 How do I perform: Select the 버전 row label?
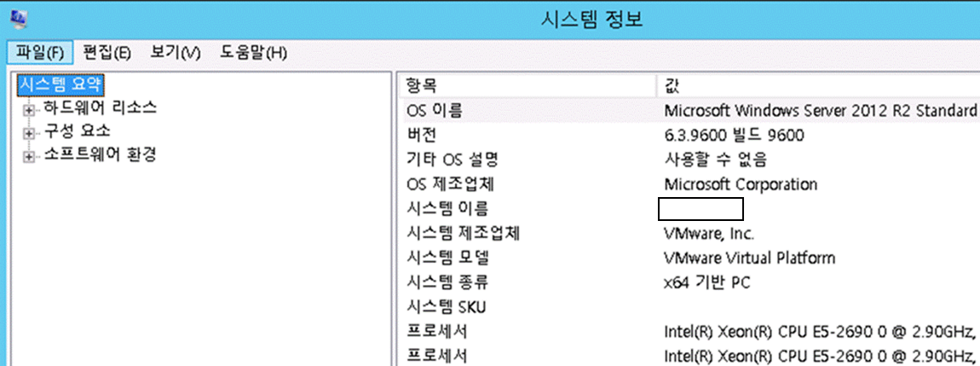coord(421,135)
